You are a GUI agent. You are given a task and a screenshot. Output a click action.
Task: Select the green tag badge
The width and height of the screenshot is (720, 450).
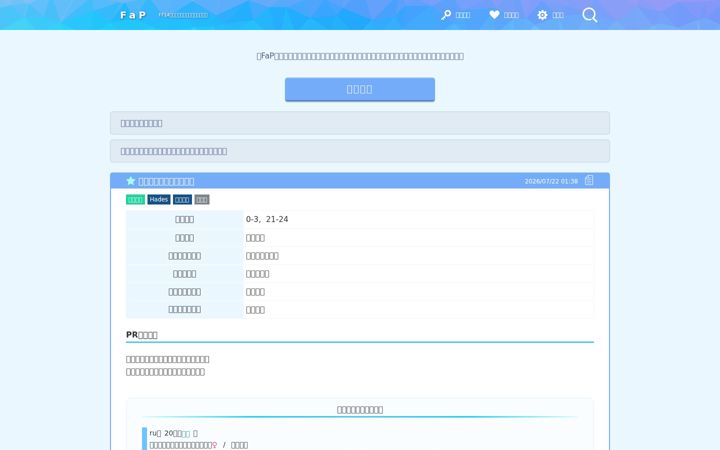pyautogui.click(x=135, y=200)
